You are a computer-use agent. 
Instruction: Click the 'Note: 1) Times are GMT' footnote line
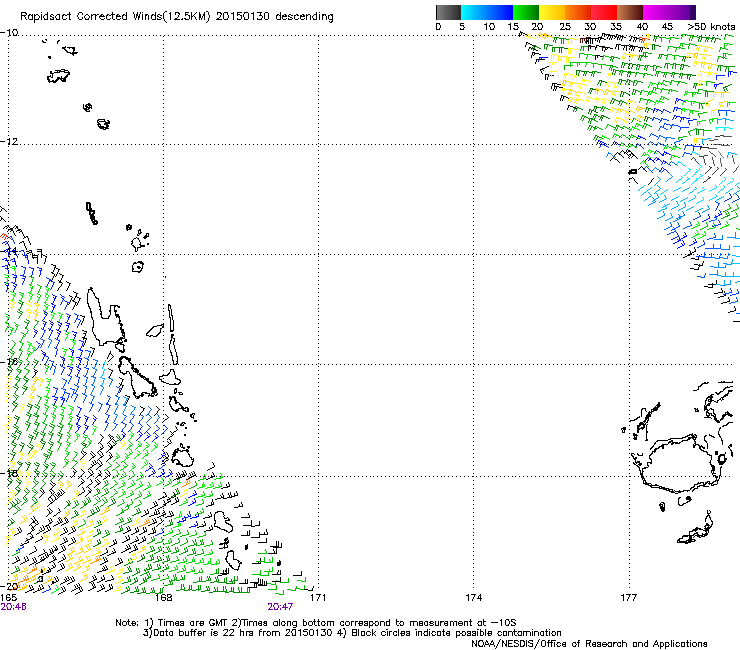tap(316, 623)
